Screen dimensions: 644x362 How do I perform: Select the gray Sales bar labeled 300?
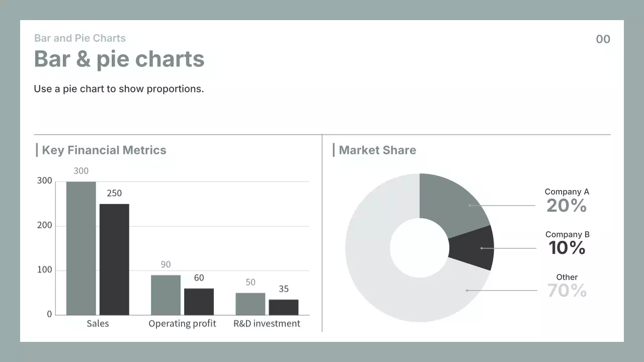81,248
